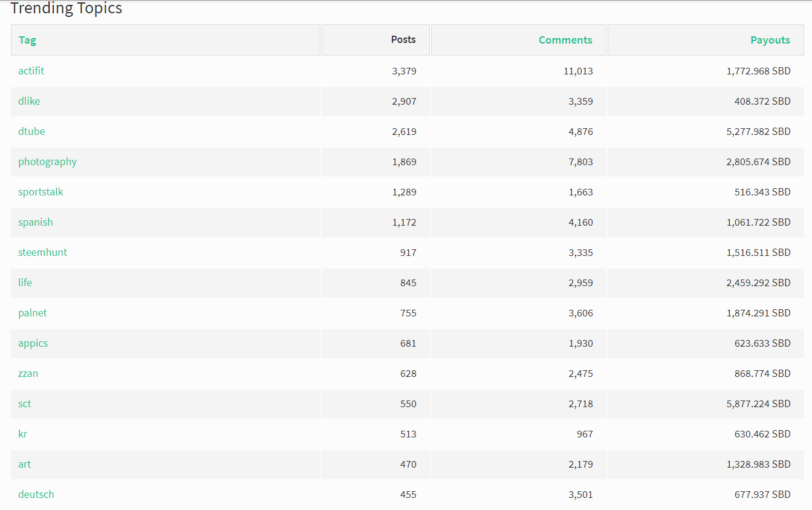812x510 pixels.
Task: Select posts value 3,379 for actifit
Action: 404,71
